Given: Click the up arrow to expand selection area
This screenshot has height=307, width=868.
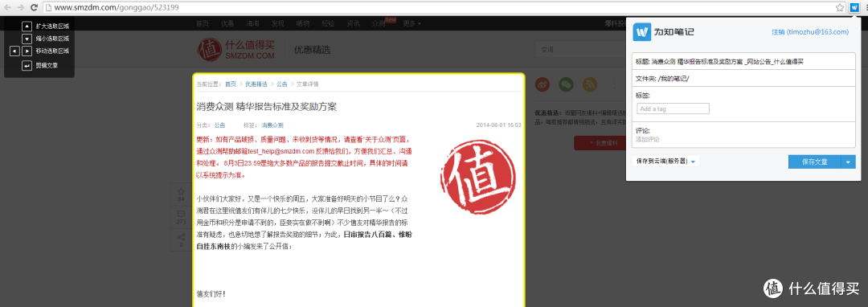Looking at the screenshot, I should click(27, 26).
